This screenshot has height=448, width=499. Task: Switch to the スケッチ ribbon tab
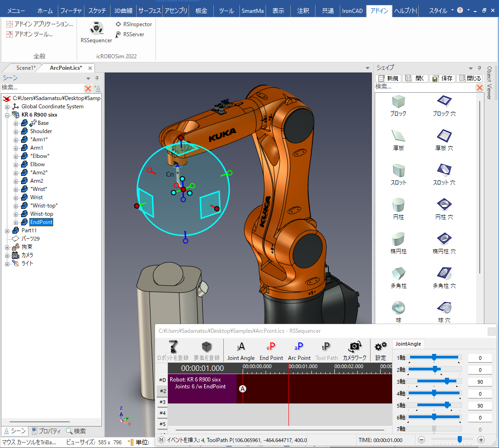coord(97,11)
